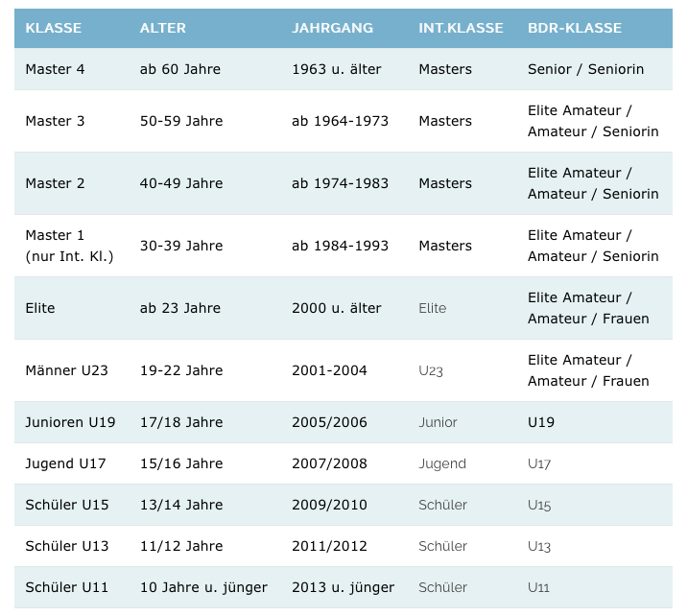Select the Master 3 row label
This screenshot has width=688, height=616.
[55, 121]
